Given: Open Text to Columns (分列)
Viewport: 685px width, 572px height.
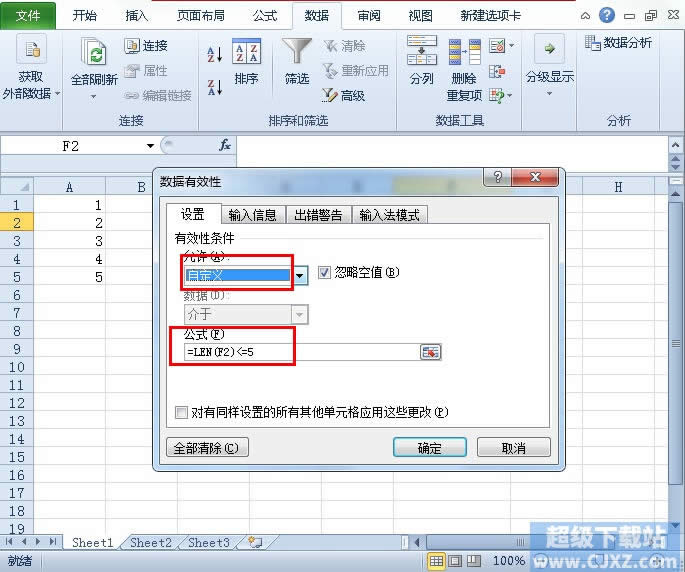Looking at the screenshot, I should click(x=422, y=60).
